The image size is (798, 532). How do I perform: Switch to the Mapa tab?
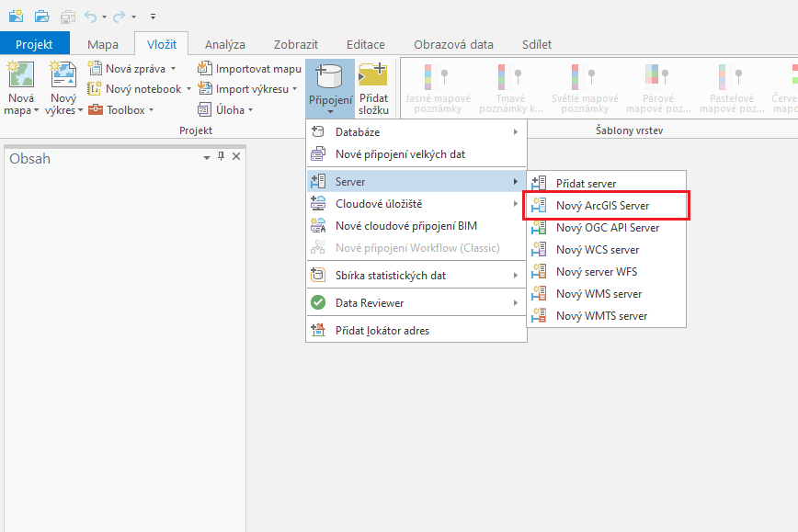coord(103,44)
